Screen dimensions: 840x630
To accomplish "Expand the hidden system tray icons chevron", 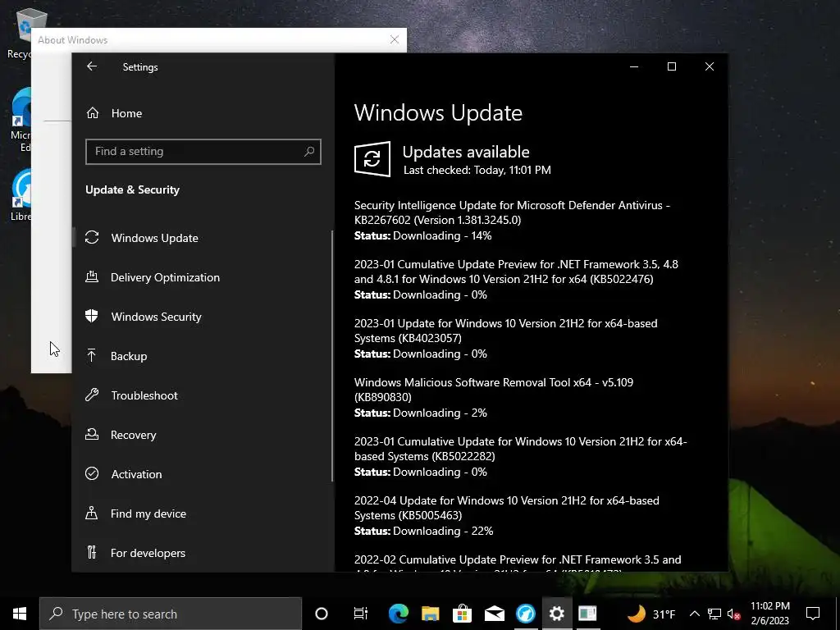I will (694, 614).
